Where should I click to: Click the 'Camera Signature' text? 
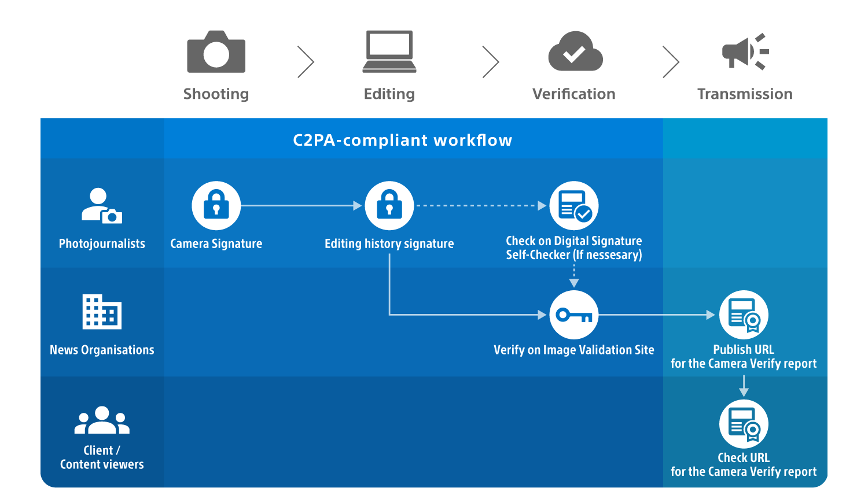216,244
